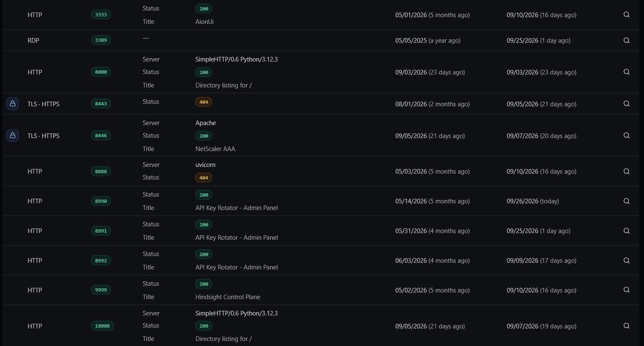Click the 404 status badge on port 8888

coord(204,178)
